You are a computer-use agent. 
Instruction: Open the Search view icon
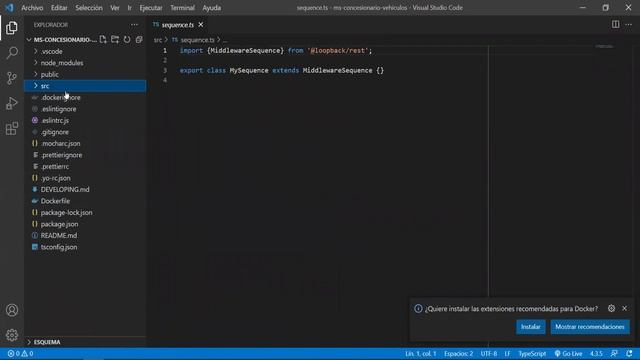click(x=12, y=53)
